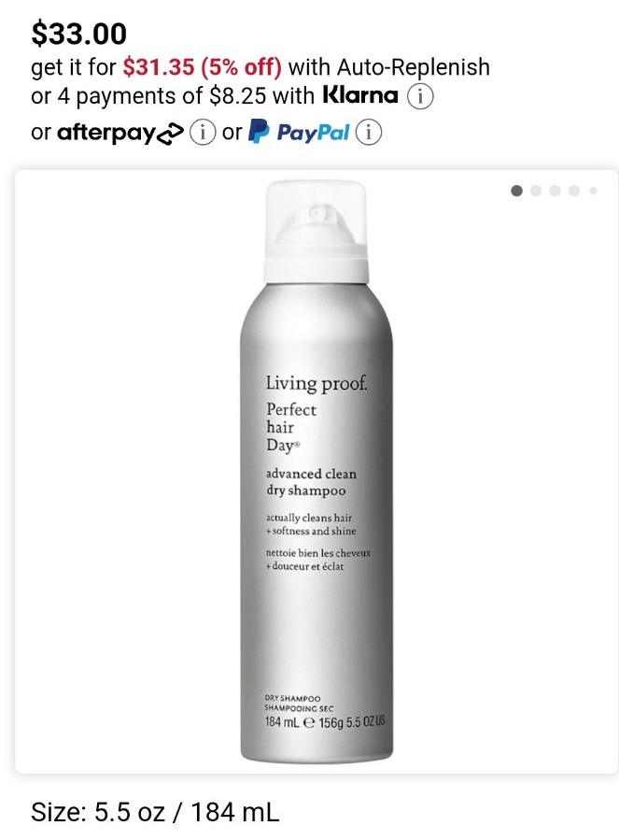
Task: Open the PayPal info icon
Action: (x=369, y=133)
